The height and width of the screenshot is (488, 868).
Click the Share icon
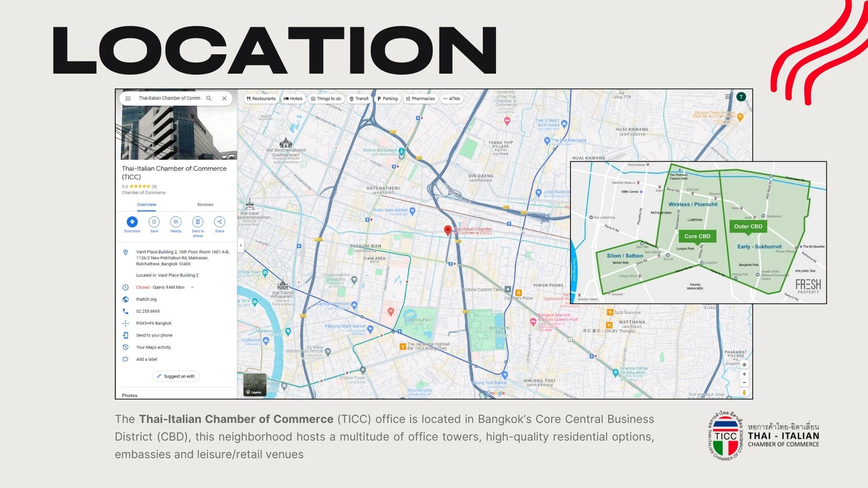[219, 222]
